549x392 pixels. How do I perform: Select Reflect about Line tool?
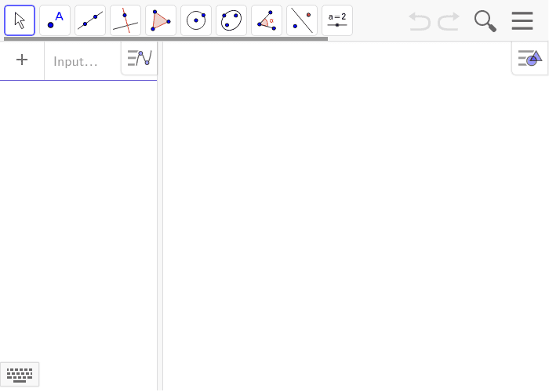[302, 20]
